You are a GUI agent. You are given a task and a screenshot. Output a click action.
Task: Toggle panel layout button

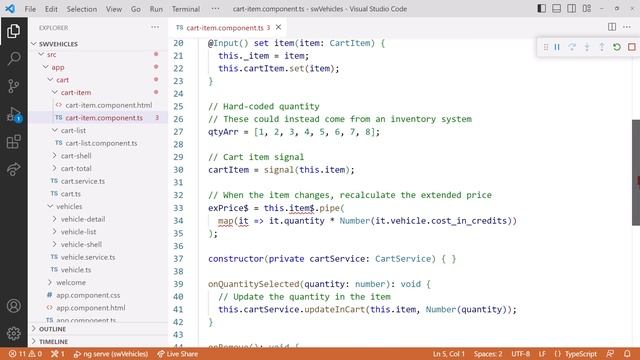coord(556,9)
